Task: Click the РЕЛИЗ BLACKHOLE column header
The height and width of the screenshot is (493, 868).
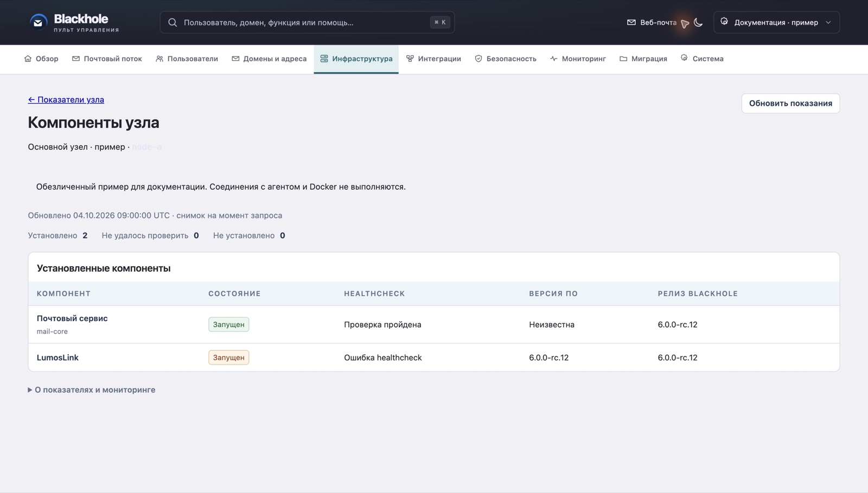Action: click(698, 293)
